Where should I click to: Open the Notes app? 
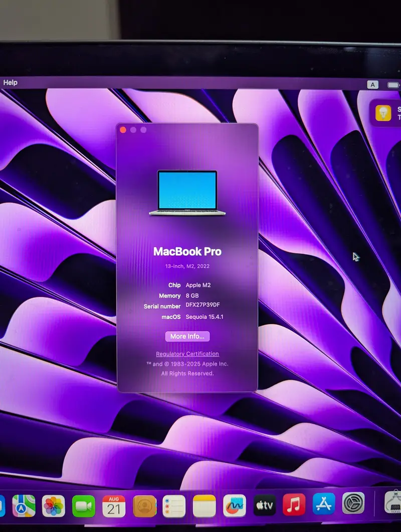[x=204, y=505]
